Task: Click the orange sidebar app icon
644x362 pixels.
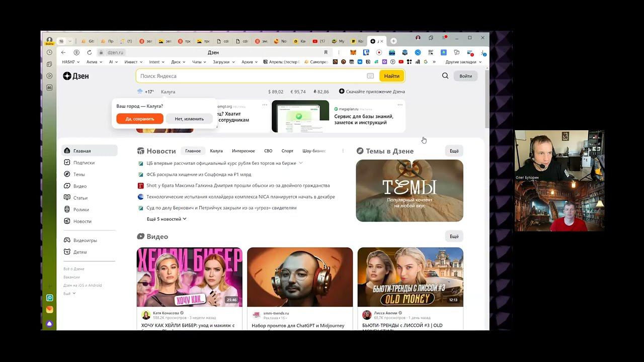Action: click(x=49, y=310)
